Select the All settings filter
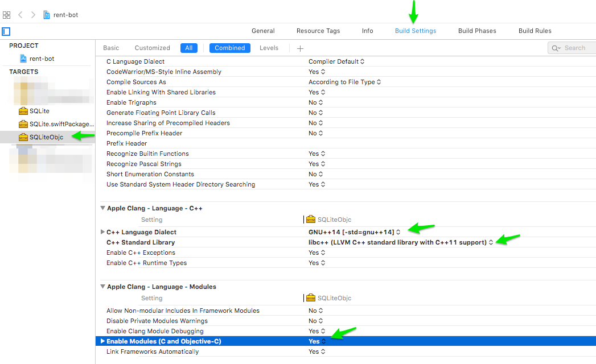The height and width of the screenshot is (364, 596). 189,48
